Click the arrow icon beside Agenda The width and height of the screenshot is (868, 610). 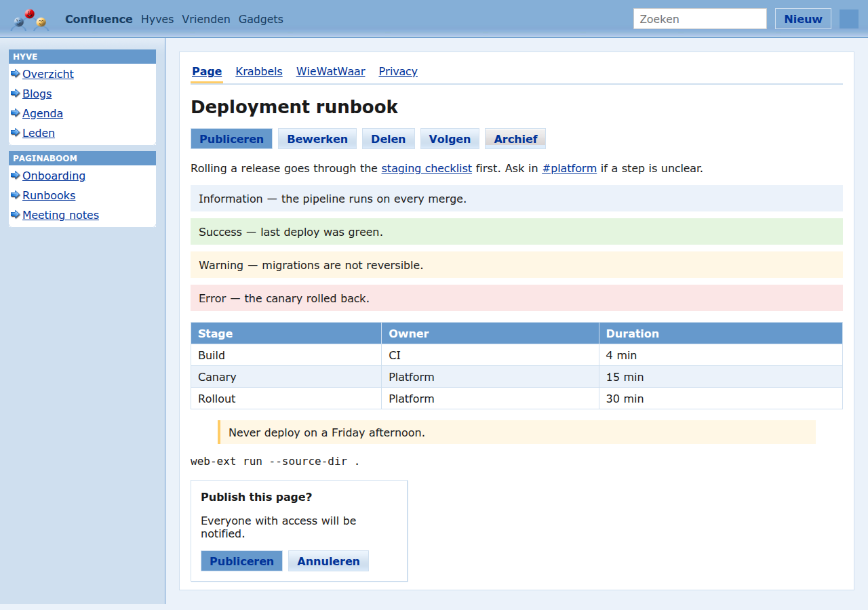[16, 113]
